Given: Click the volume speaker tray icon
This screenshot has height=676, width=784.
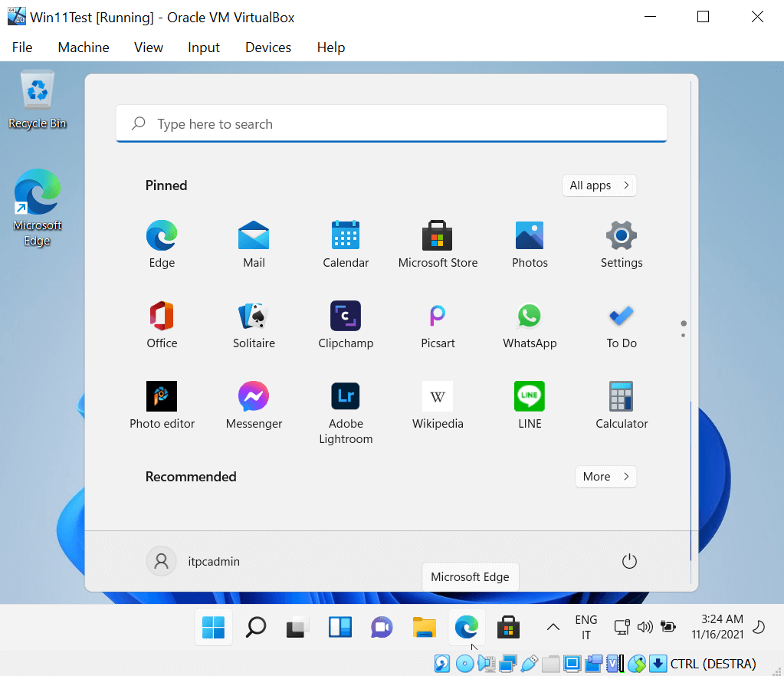Looking at the screenshot, I should click(645, 627).
